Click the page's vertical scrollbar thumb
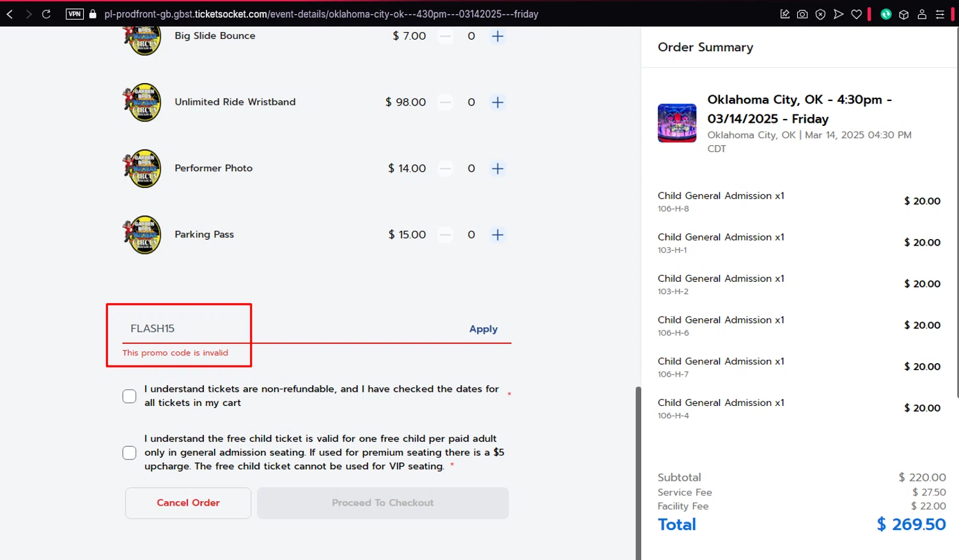The image size is (959, 560). (x=638, y=473)
